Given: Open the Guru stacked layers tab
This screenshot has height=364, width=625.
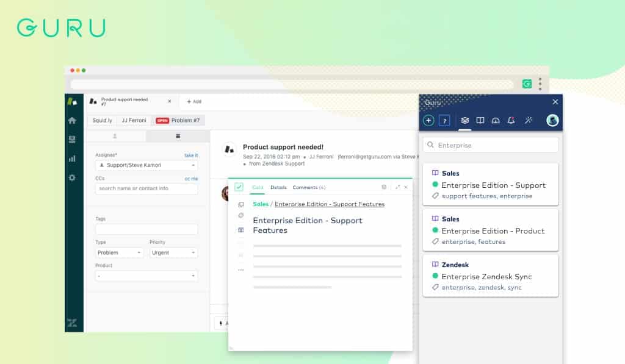Looking at the screenshot, I should pyautogui.click(x=464, y=120).
